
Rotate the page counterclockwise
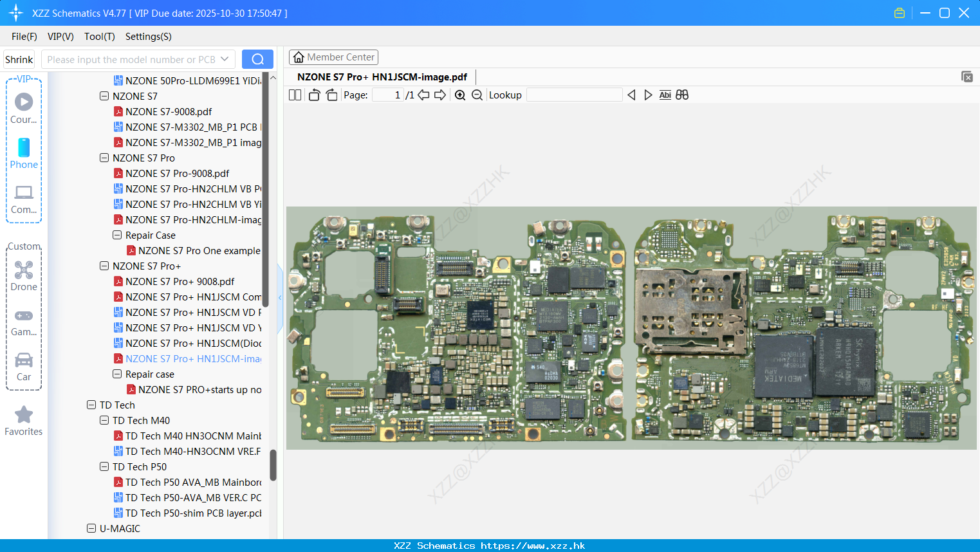pyautogui.click(x=314, y=95)
